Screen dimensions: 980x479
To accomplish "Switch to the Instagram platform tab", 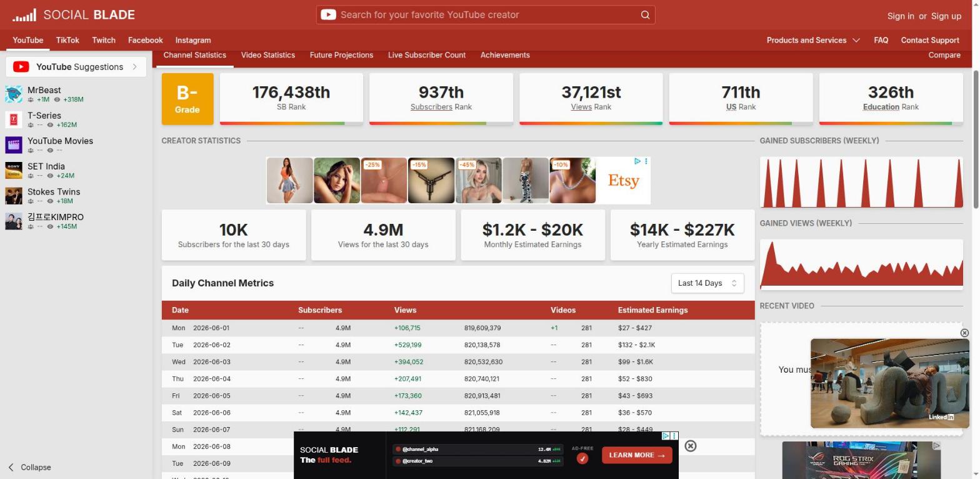I will (193, 40).
